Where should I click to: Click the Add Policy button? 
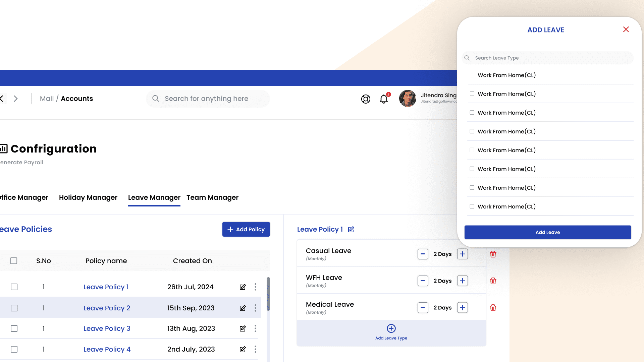point(246,229)
